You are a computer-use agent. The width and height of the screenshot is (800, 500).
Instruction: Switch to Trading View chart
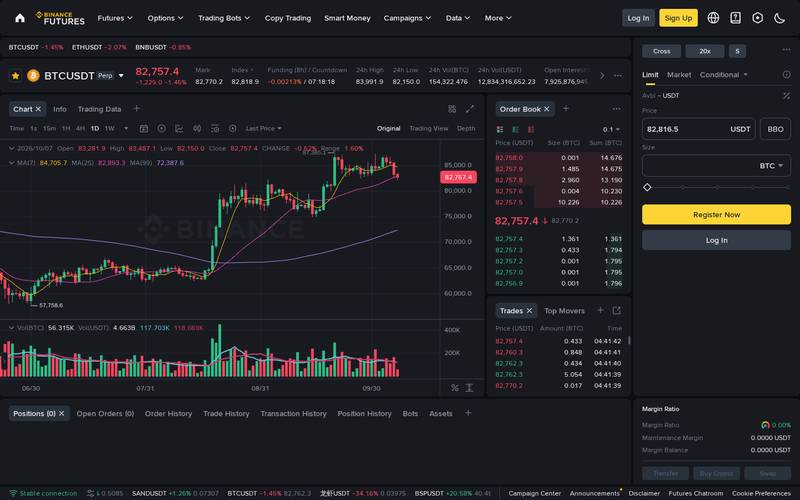(x=429, y=129)
